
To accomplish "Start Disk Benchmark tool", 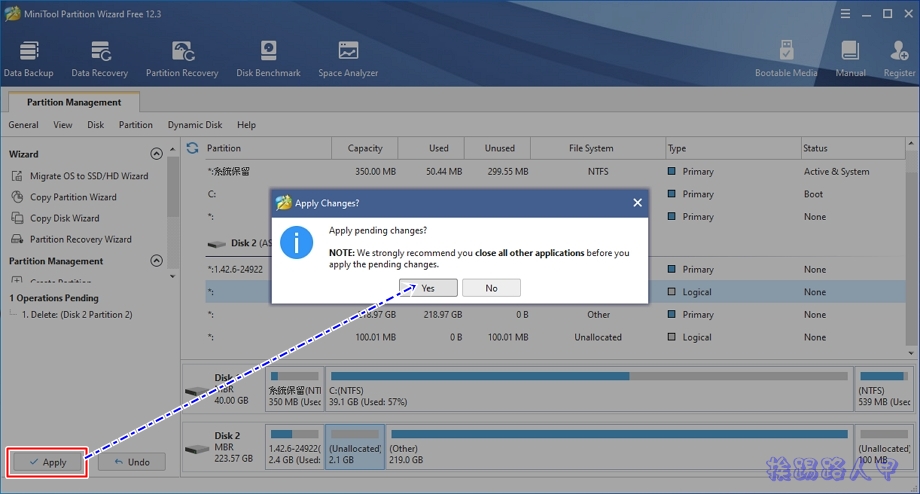I will (268, 59).
